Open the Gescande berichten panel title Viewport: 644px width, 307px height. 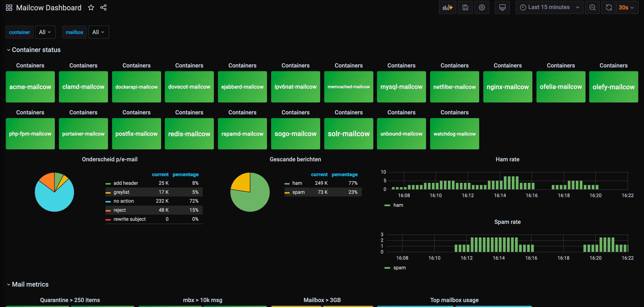point(295,159)
